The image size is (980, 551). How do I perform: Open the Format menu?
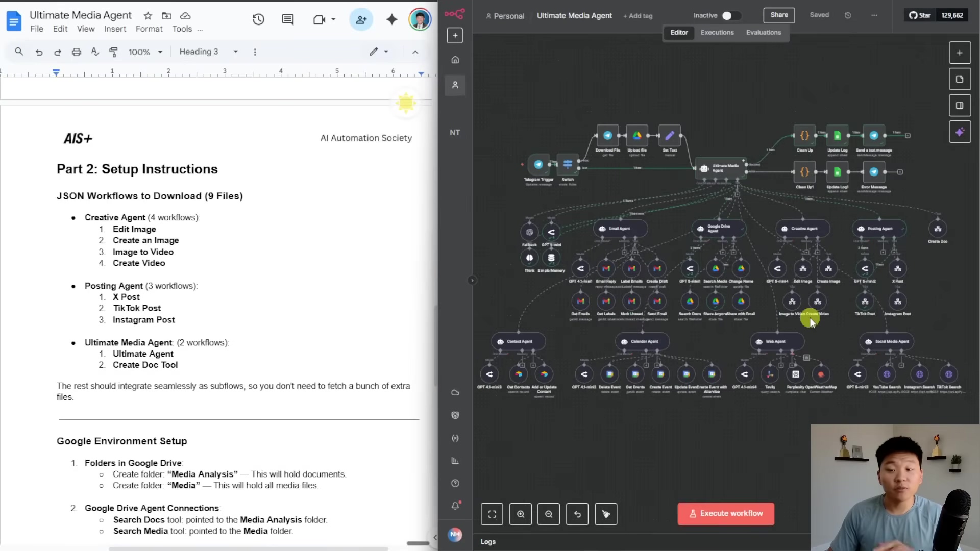click(149, 29)
